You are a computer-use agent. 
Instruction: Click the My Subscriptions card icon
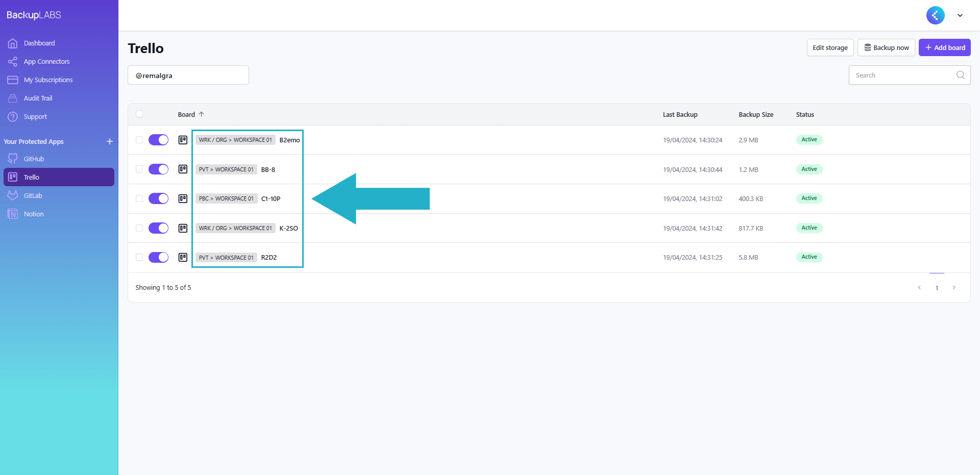[13, 80]
